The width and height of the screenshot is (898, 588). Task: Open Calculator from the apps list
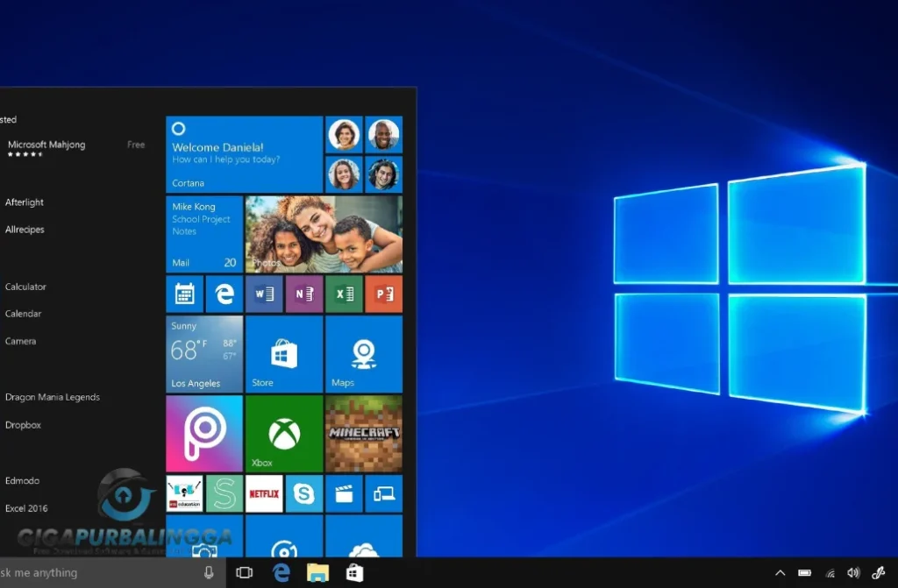pos(25,287)
